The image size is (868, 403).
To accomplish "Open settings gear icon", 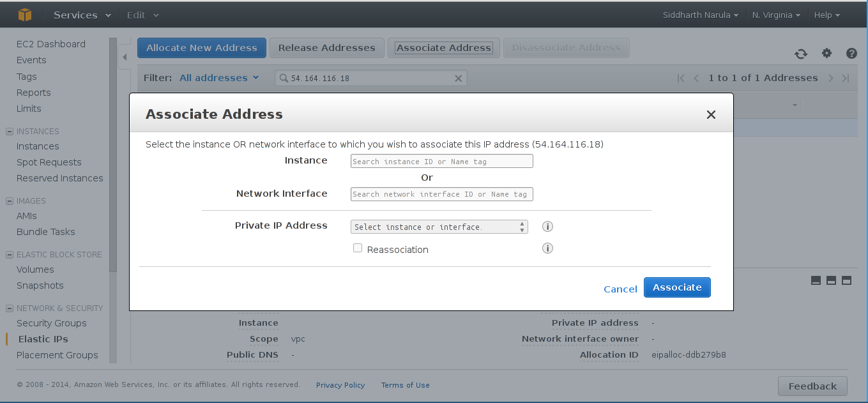I will click(x=826, y=54).
